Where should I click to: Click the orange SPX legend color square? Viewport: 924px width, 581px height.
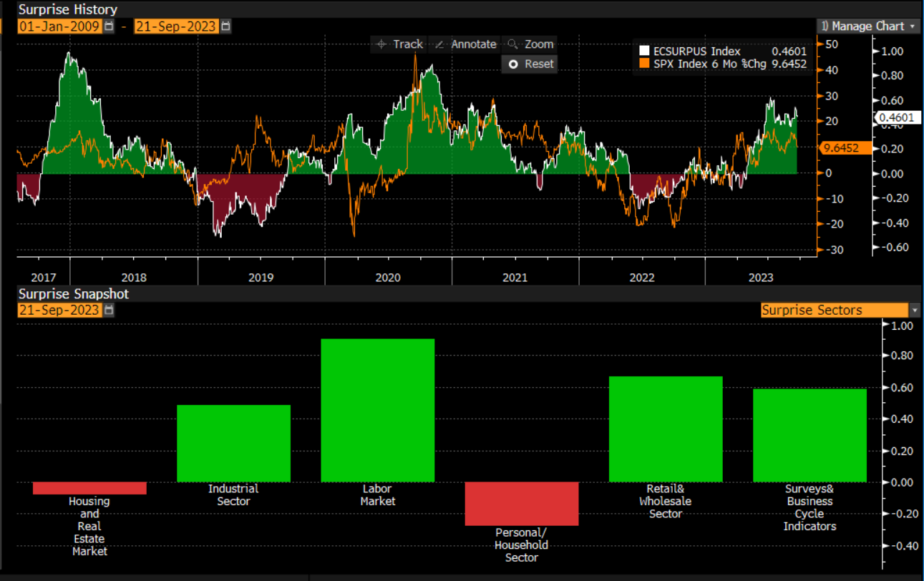pos(644,64)
